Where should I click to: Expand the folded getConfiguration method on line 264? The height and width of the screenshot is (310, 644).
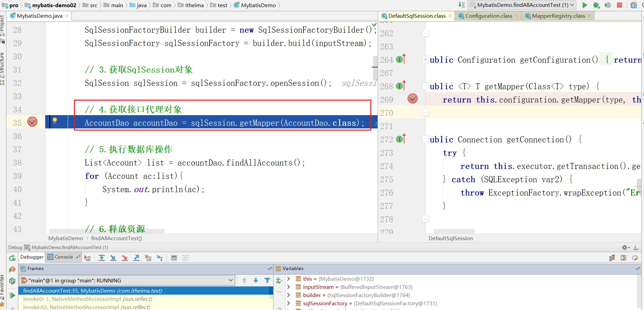pos(425,60)
